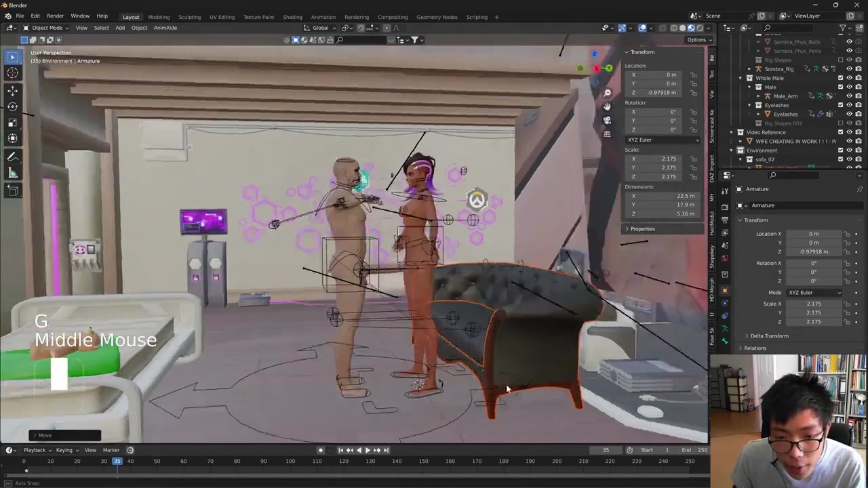The height and width of the screenshot is (488, 868).
Task: Uncheck the Whole Male collection checkbox
Action: [x=840, y=78]
